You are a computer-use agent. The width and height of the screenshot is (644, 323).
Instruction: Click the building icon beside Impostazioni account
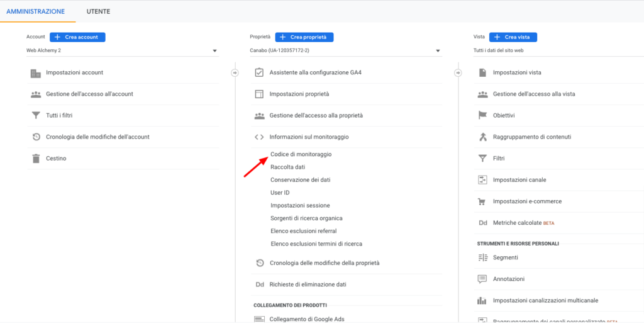36,73
